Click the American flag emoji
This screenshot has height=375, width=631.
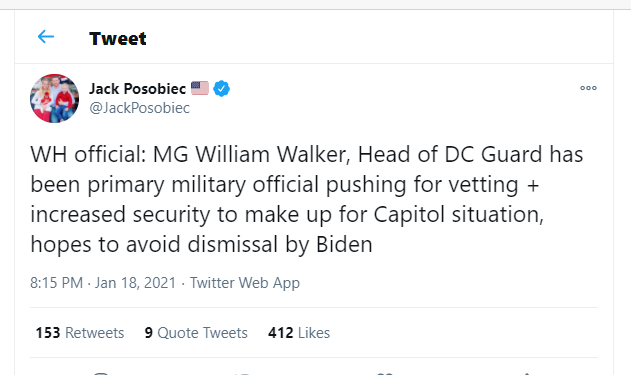pyautogui.click(x=200, y=88)
